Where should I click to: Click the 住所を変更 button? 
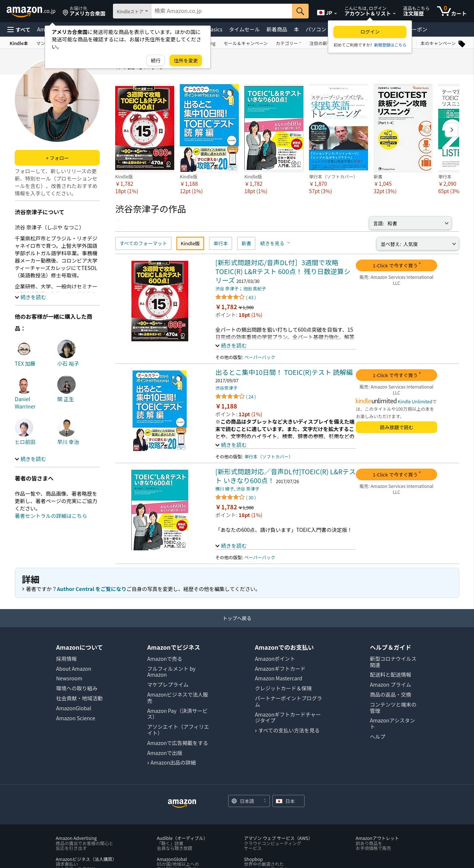click(186, 61)
